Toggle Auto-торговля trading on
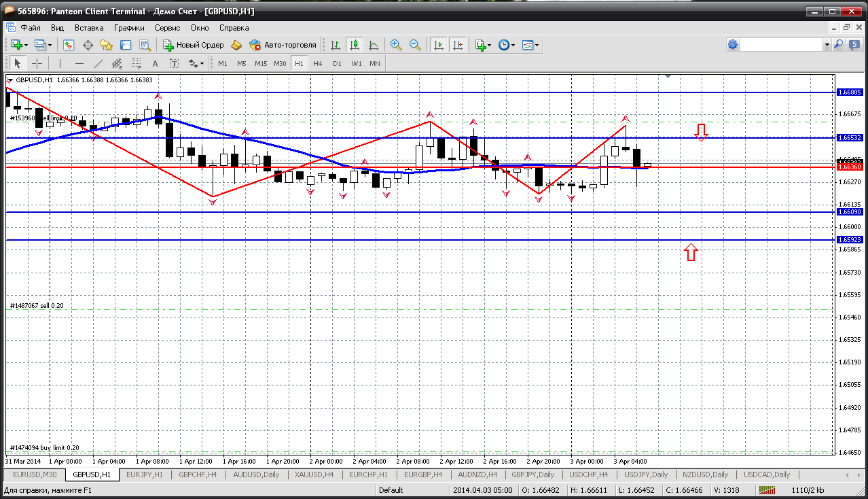868x499 pixels. click(283, 45)
